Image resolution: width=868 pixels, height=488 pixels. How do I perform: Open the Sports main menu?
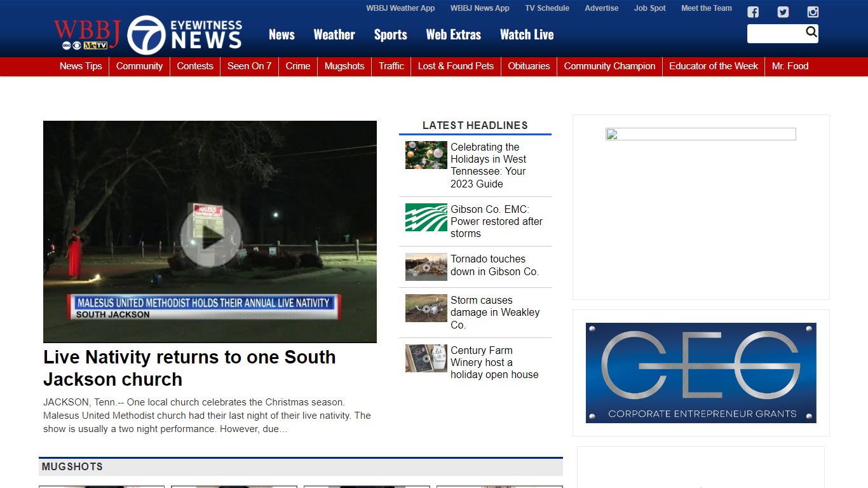click(391, 35)
